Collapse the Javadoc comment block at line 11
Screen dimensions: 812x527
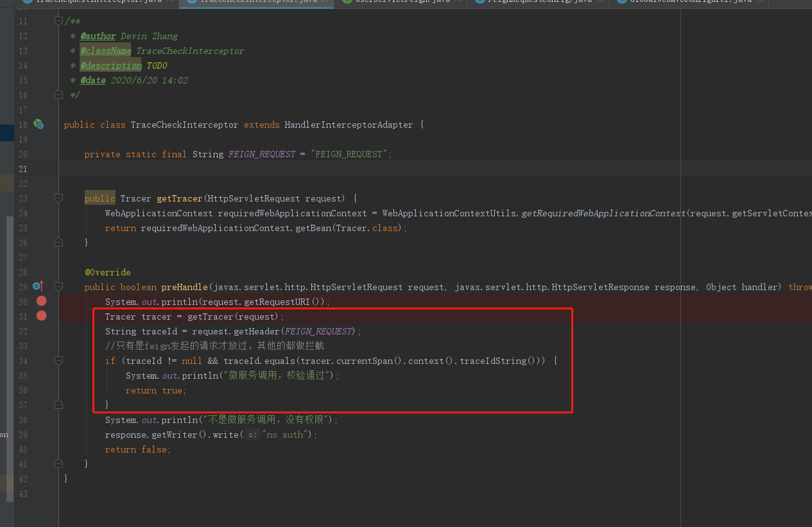click(x=58, y=22)
